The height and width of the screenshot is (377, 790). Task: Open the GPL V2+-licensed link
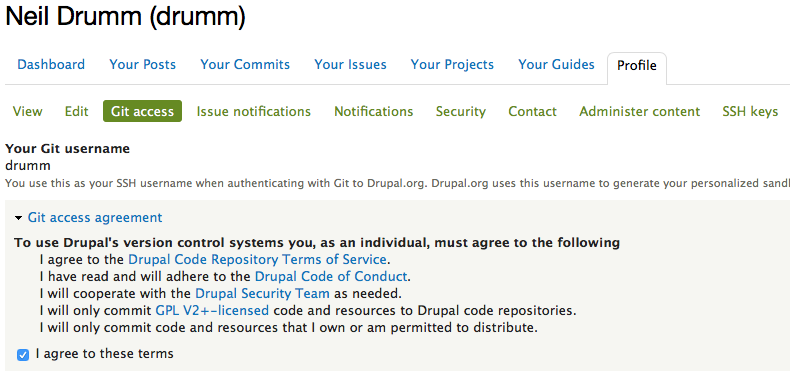[212, 310]
